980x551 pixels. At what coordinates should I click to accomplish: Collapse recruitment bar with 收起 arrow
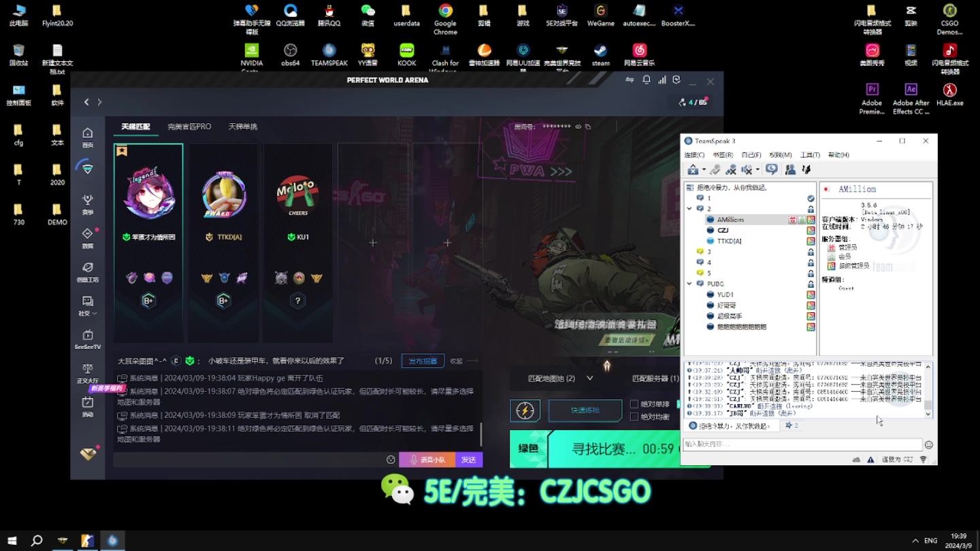pyautogui.click(x=465, y=361)
